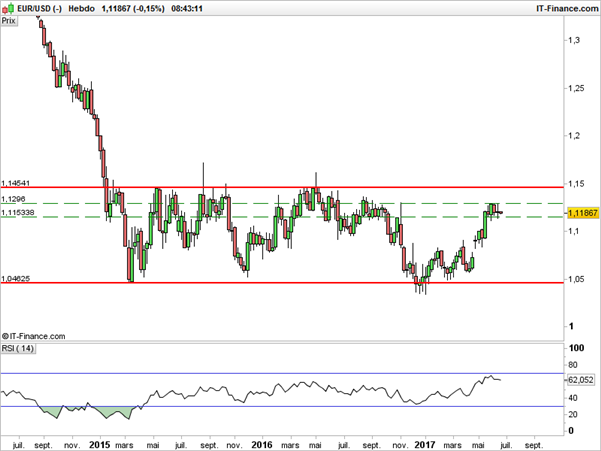Click the 1,1296 level label
Screen dimensions: 601x451
pos(13,199)
